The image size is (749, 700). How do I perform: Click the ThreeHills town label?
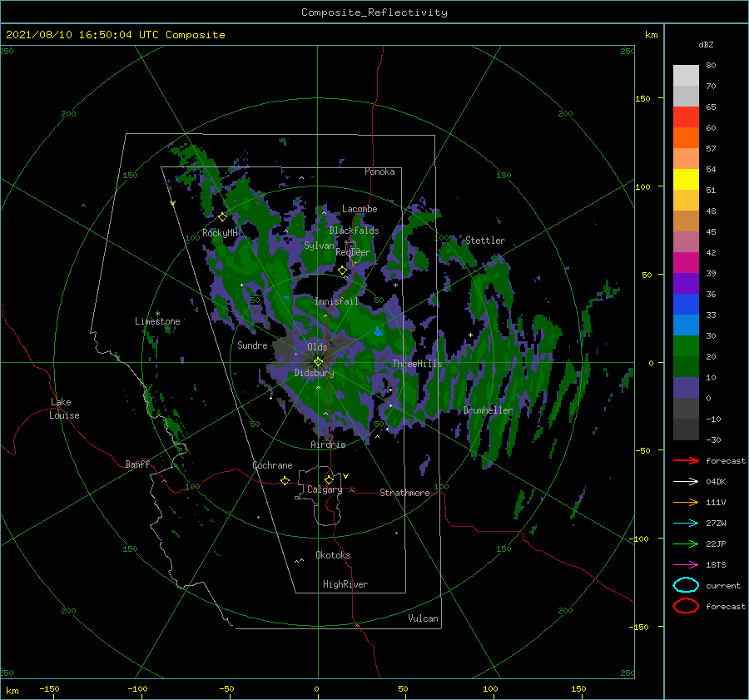[418, 364]
